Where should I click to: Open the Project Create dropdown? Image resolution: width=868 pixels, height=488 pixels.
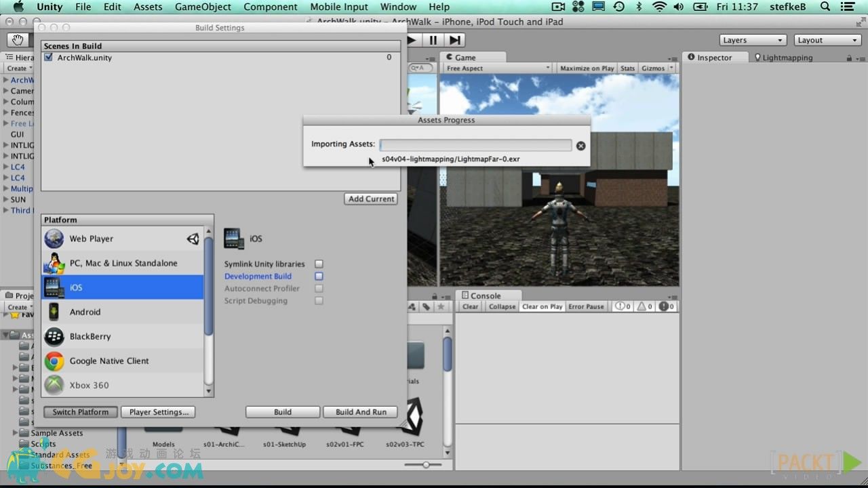pyautogui.click(x=20, y=307)
